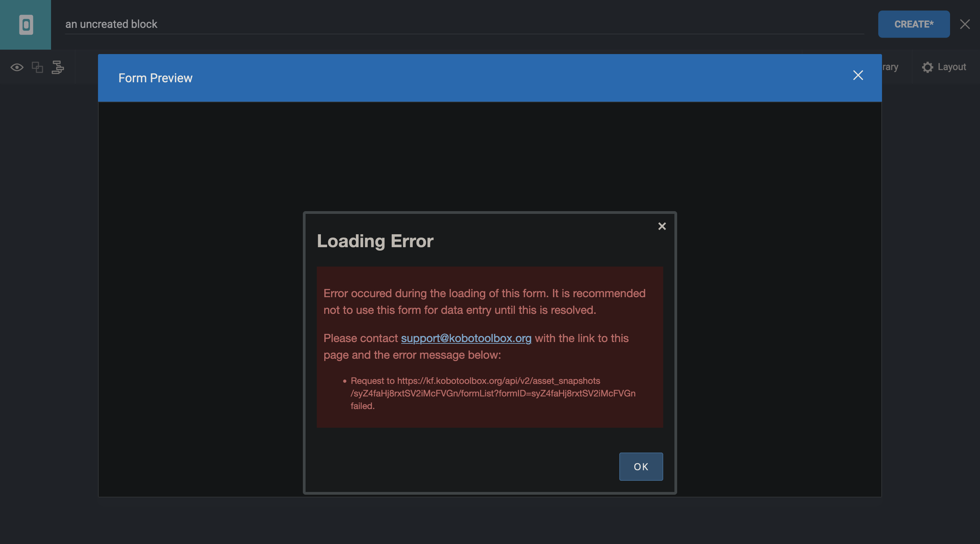The image size is (980, 544).
Task: Click the Loading Error heading text
Action: (x=375, y=241)
